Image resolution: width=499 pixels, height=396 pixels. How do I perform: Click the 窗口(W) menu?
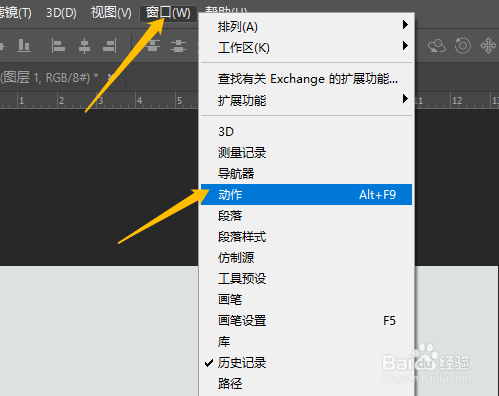tap(168, 13)
